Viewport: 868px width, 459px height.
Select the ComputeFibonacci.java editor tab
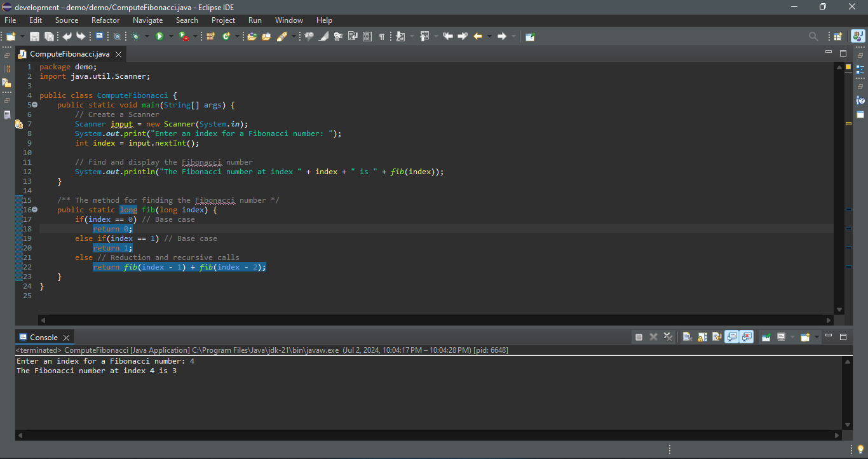69,54
